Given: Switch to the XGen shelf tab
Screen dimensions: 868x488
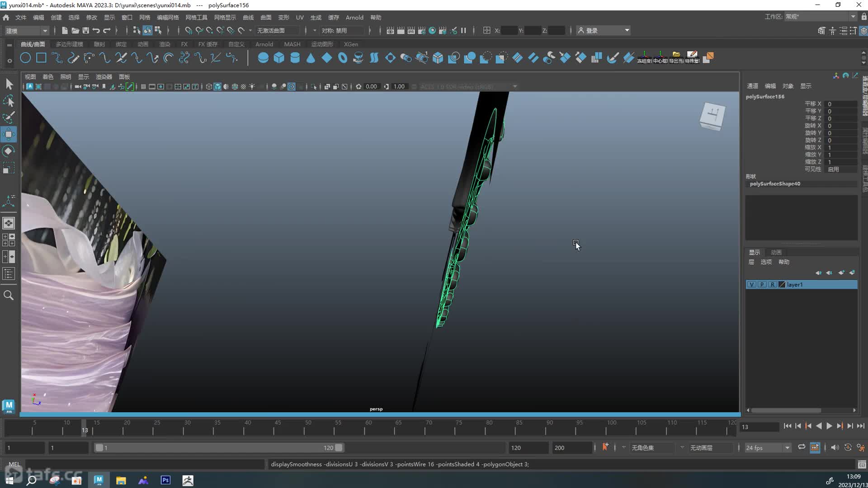Looking at the screenshot, I should coord(351,44).
